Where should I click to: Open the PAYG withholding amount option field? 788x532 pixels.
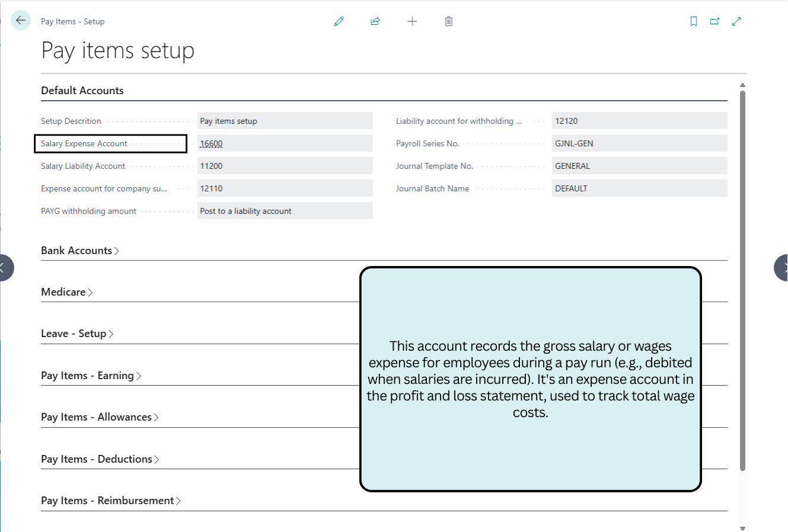click(285, 210)
